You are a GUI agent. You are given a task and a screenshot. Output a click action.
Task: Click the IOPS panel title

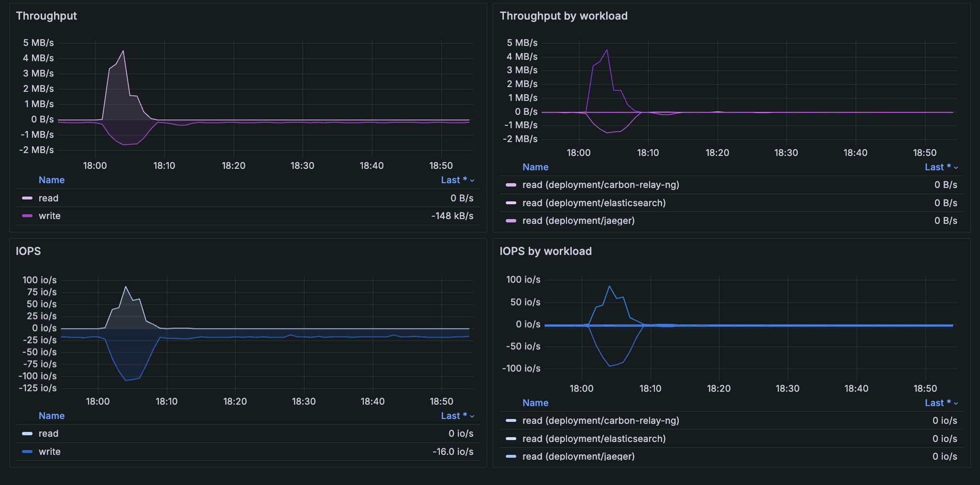28,251
